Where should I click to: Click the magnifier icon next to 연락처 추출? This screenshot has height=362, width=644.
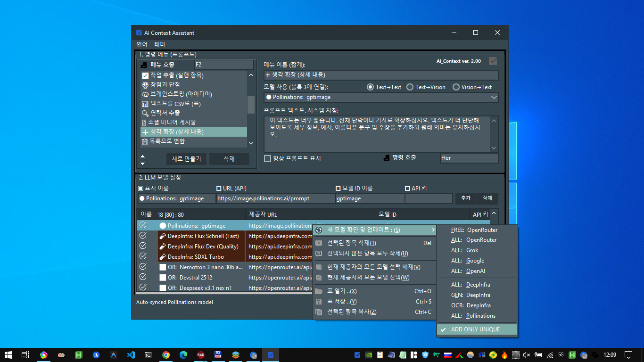coord(145,113)
